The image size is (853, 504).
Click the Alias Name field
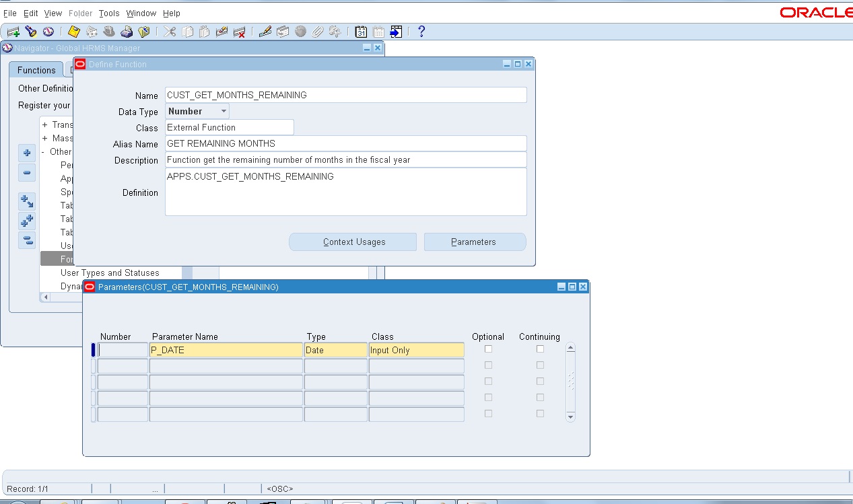click(346, 143)
